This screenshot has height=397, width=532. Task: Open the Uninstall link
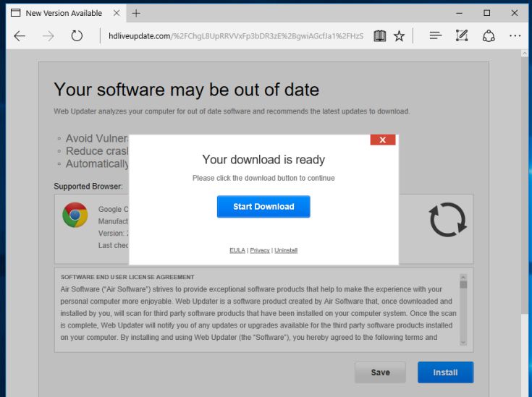click(x=286, y=250)
